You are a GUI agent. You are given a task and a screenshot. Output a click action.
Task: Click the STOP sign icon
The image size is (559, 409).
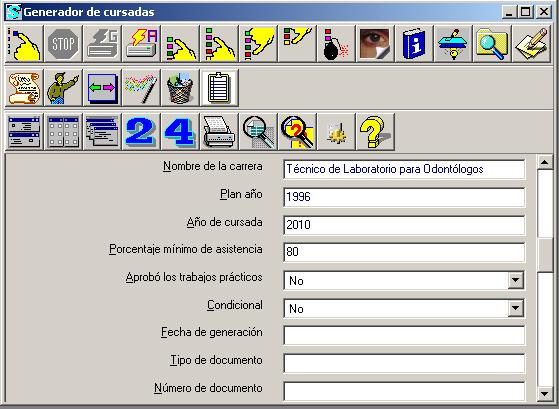coord(63,44)
